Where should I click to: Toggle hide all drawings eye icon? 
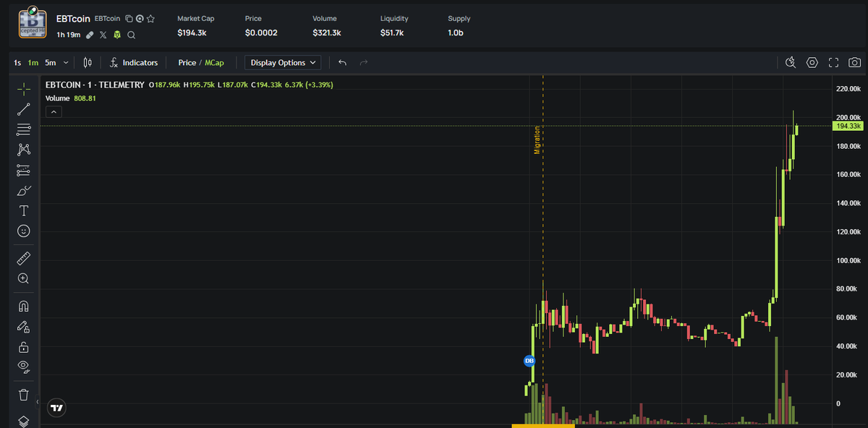[23, 367]
